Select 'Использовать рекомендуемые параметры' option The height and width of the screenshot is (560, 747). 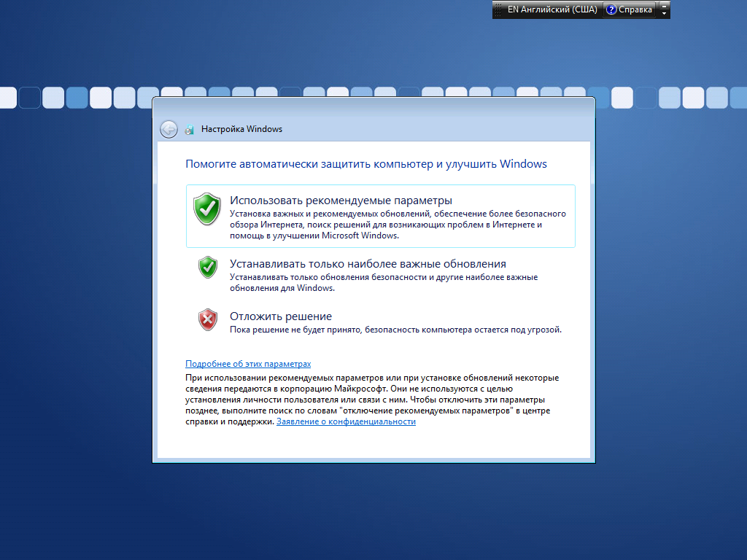pyautogui.click(x=381, y=216)
